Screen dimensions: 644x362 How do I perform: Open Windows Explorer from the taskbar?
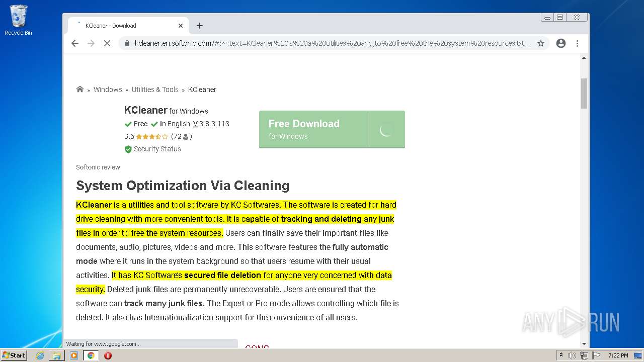(x=57, y=355)
